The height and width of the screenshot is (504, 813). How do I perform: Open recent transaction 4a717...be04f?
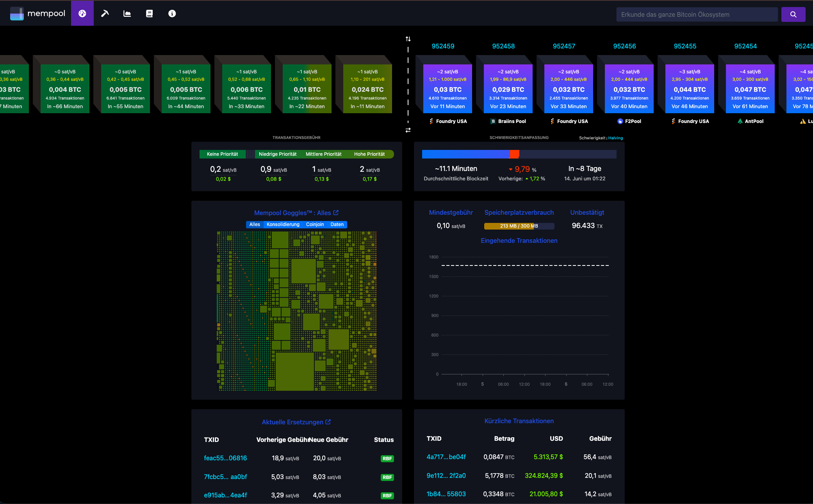tap(446, 457)
